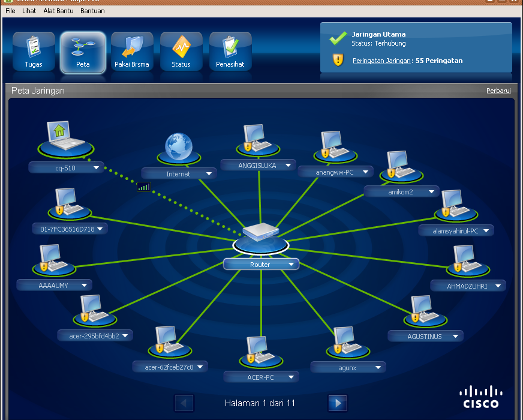Click the agunx computer icon
Screen dimensions: 523x420
click(x=348, y=342)
